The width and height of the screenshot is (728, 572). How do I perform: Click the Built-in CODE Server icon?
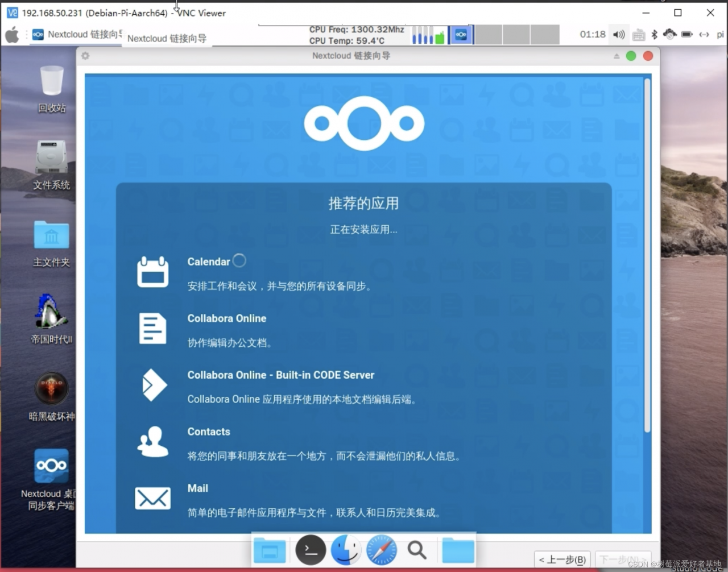point(154,385)
